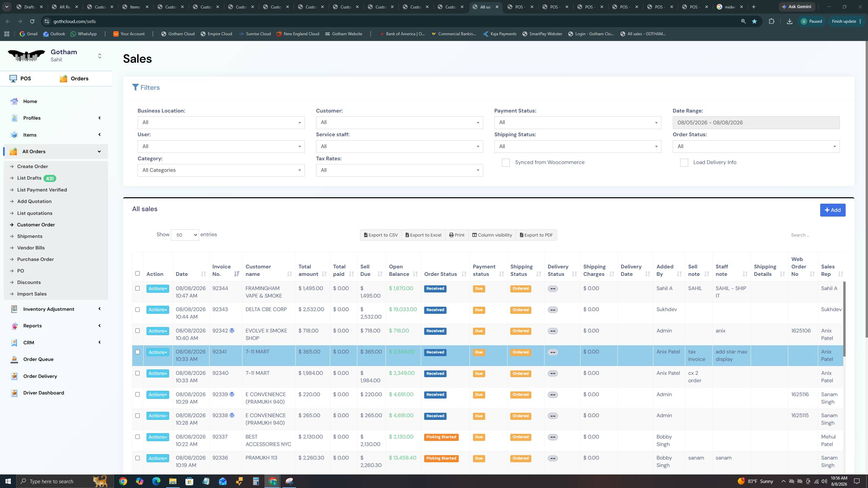Click the Export to Excel button
The height and width of the screenshot is (488, 868).
click(423, 235)
